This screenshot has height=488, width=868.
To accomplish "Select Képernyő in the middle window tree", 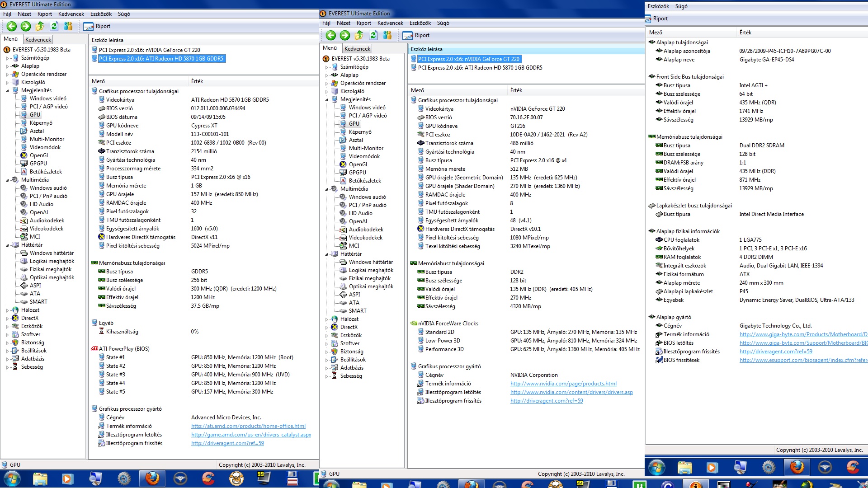I will (x=360, y=132).
